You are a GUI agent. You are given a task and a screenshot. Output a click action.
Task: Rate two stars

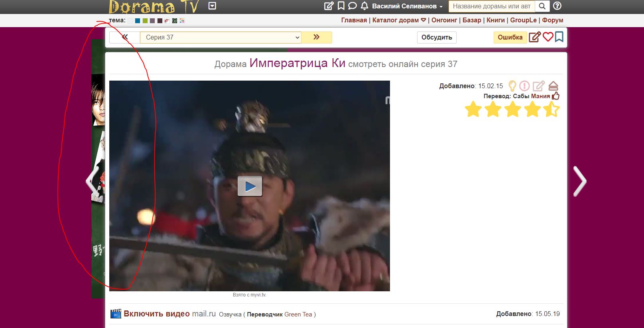[x=493, y=109]
